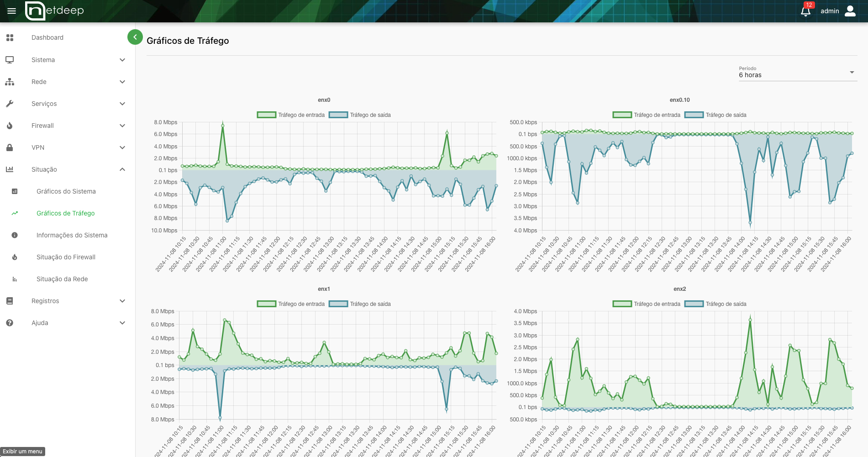Click the Informações do Sistema info icon
868x457 pixels.
click(x=15, y=235)
